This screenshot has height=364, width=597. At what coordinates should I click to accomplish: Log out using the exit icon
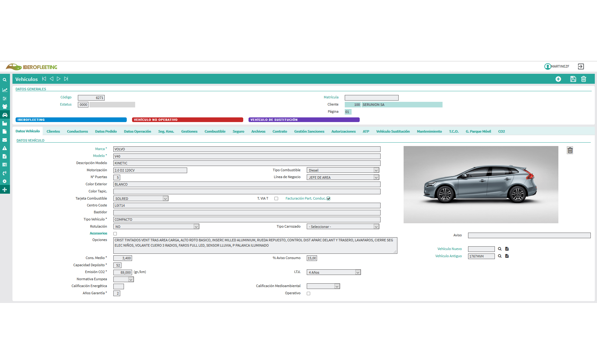pyautogui.click(x=581, y=66)
